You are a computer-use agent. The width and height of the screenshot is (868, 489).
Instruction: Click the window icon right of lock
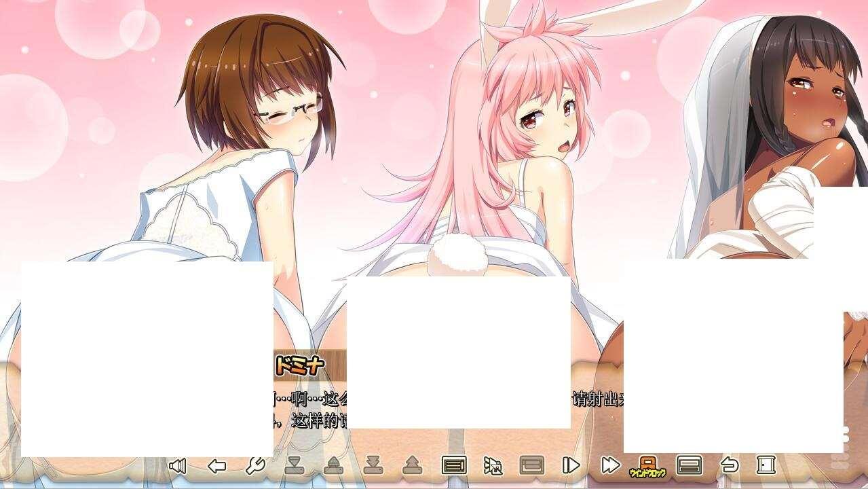click(x=690, y=465)
